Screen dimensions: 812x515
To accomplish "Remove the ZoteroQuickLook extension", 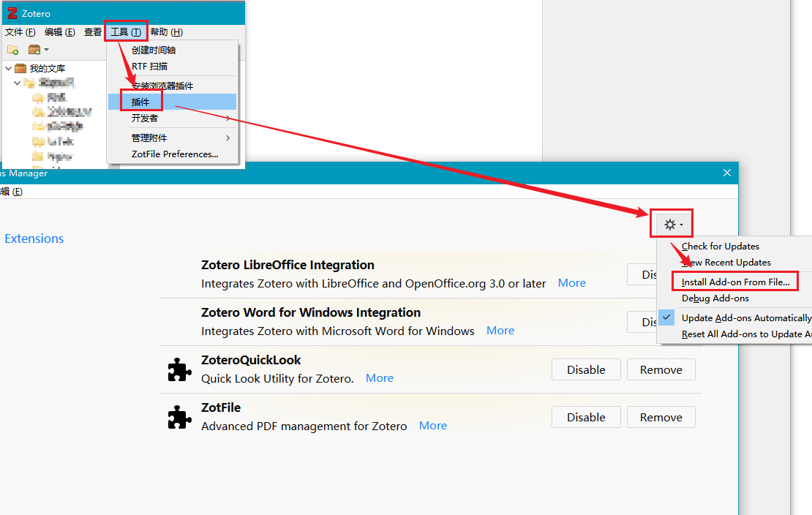I will [661, 369].
